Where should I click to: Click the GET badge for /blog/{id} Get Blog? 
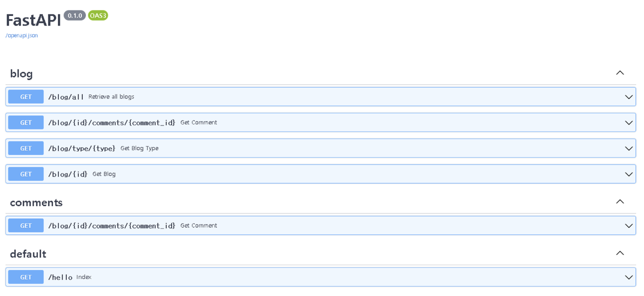click(x=26, y=174)
